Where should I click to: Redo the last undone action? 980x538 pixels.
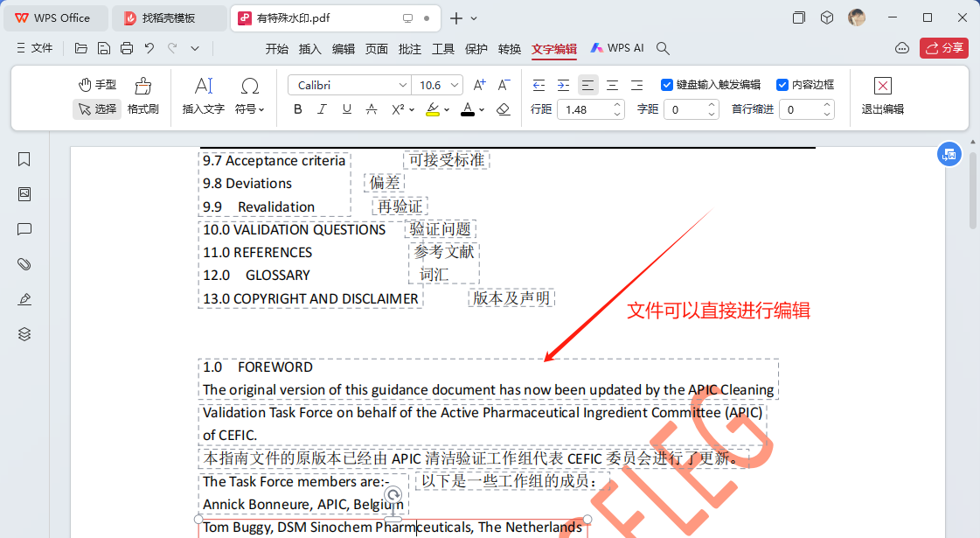click(172, 48)
